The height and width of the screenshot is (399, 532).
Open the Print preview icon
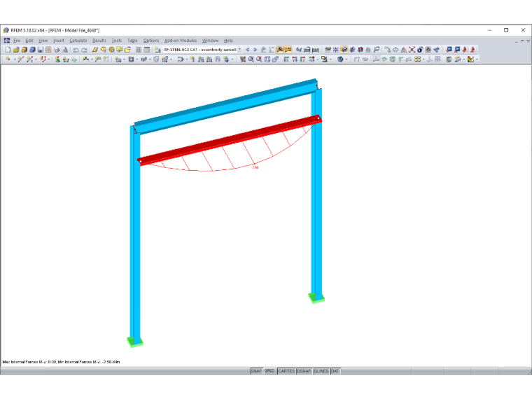[64, 50]
